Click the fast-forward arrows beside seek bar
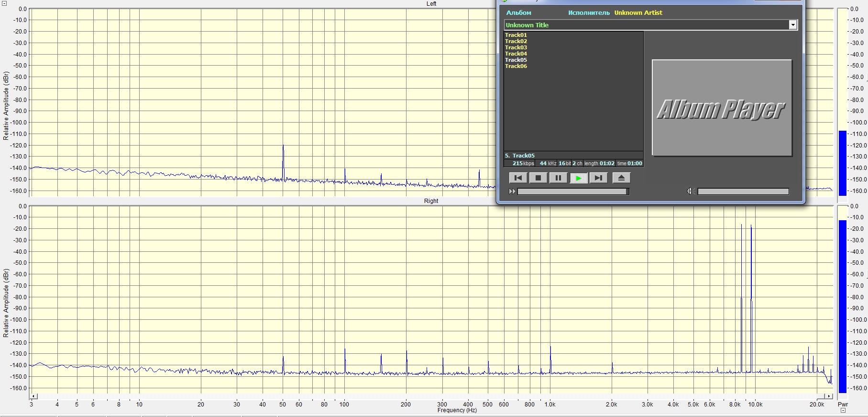Screen dimensions: 868x417 tap(512, 192)
